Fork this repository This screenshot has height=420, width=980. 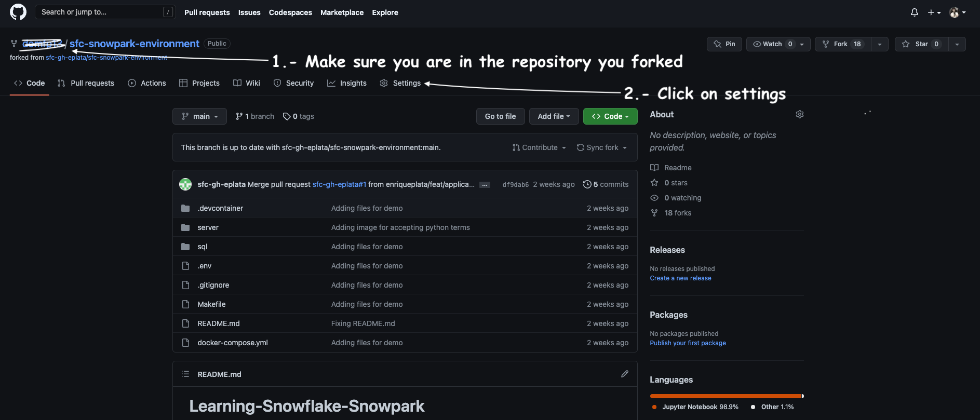pos(842,44)
